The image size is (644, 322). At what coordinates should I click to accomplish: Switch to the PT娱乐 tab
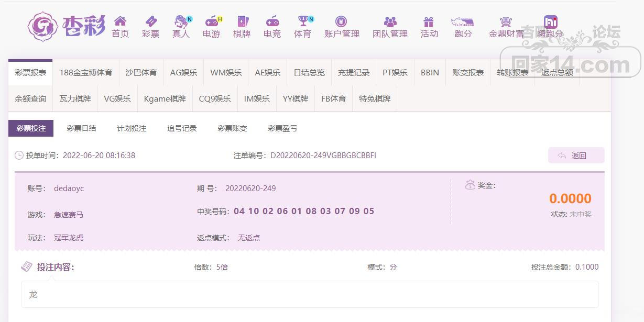[395, 73]
